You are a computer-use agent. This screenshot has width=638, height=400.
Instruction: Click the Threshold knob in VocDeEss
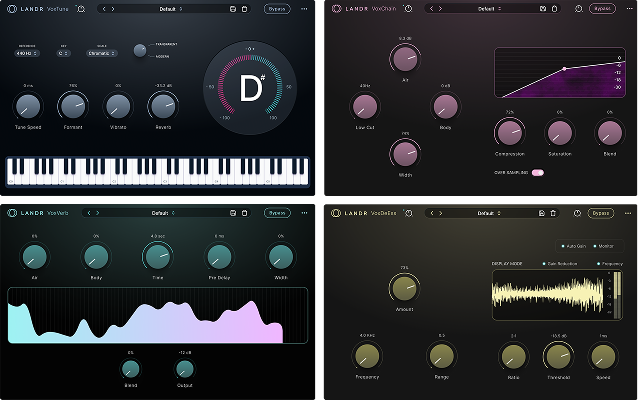pyautogui.click(x=558, y=356)
